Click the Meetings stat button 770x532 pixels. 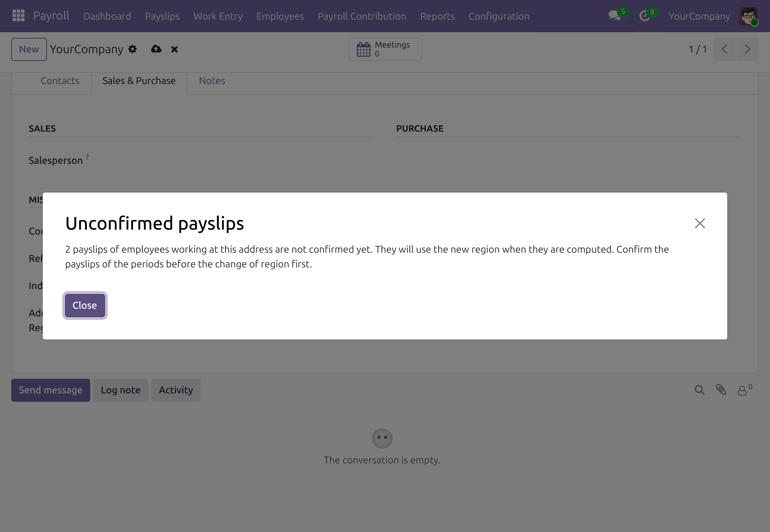click(x=385, y=49)
